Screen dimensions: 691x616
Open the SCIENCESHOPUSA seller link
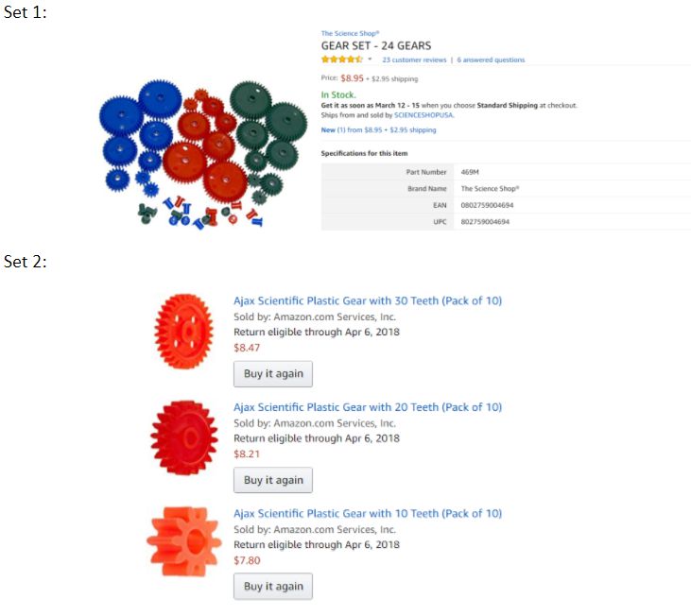tap(423, 115)
